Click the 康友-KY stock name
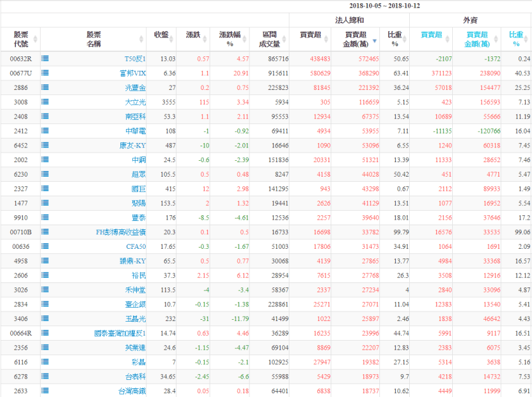The image size is (532, 397). click(132, 145)
